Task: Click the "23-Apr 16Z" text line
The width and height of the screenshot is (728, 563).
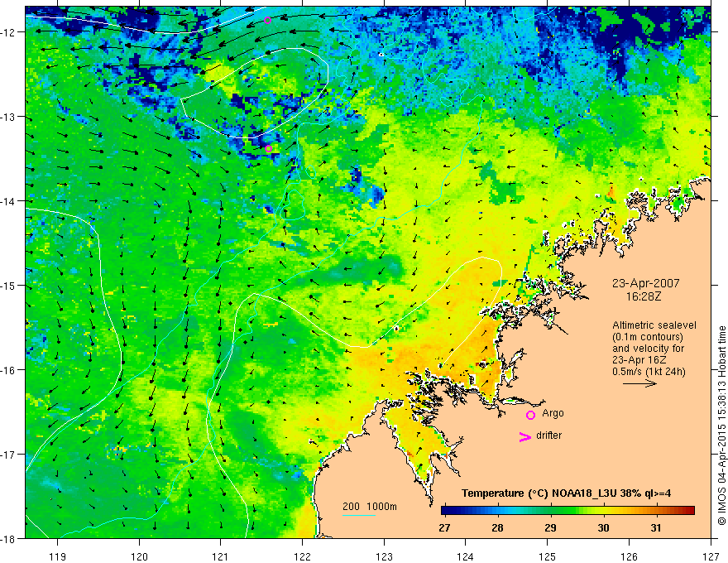Action: point(639,360)
